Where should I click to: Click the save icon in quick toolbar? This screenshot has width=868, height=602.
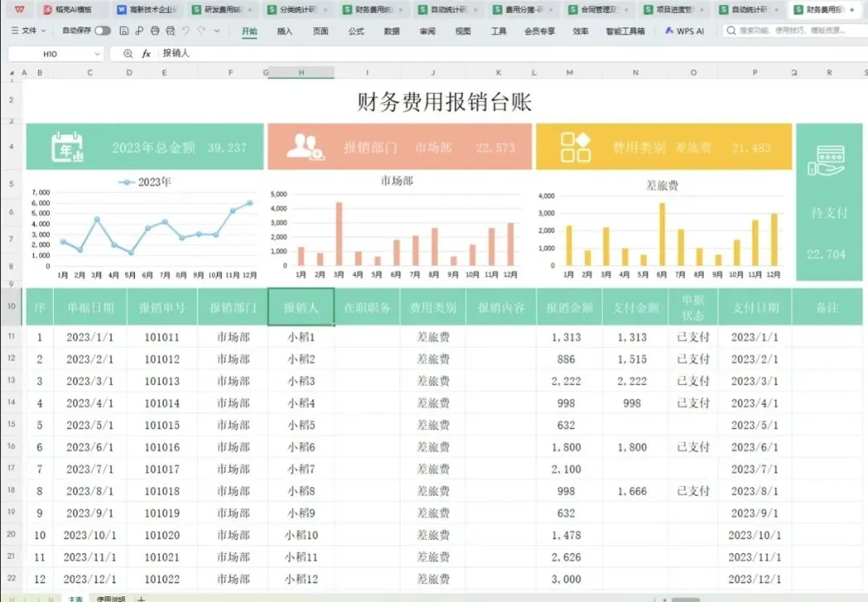[x=124, y=31]
